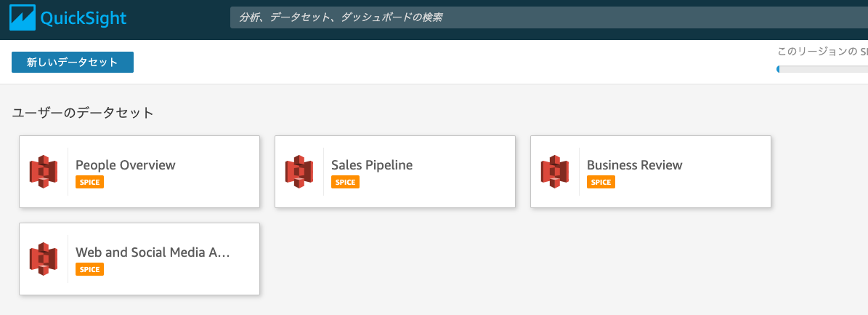Click the SPICE badge under Sales Pipeline
This screenshot has height=315, width=868.
point(346,182)
